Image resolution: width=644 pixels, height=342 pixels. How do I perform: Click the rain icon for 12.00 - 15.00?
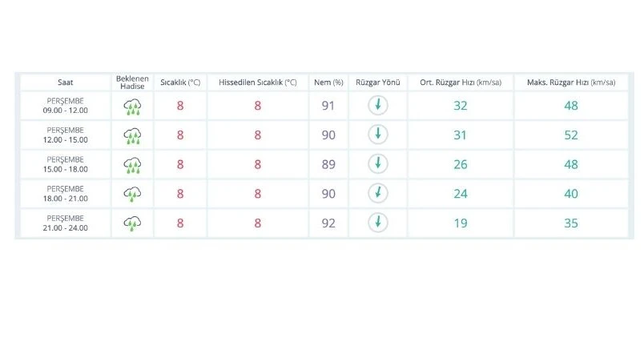132,135
